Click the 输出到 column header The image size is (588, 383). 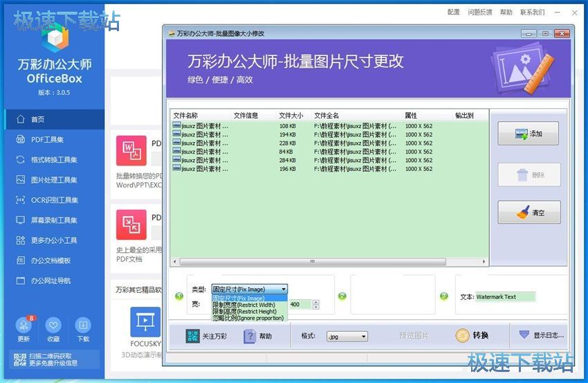click(x=470, y=115)
